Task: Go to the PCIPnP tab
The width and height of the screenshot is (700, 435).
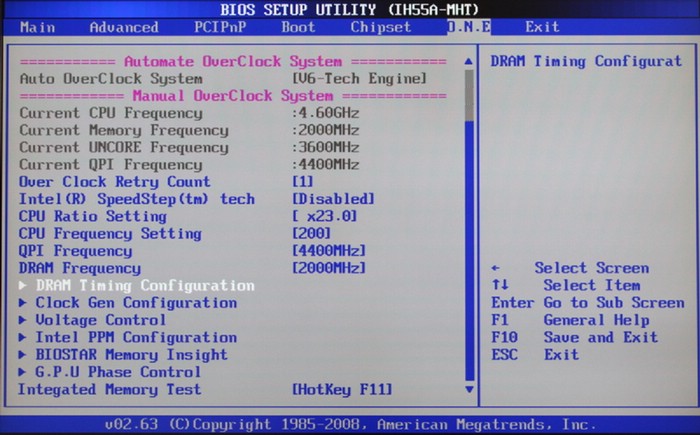Action: (220, 27)
